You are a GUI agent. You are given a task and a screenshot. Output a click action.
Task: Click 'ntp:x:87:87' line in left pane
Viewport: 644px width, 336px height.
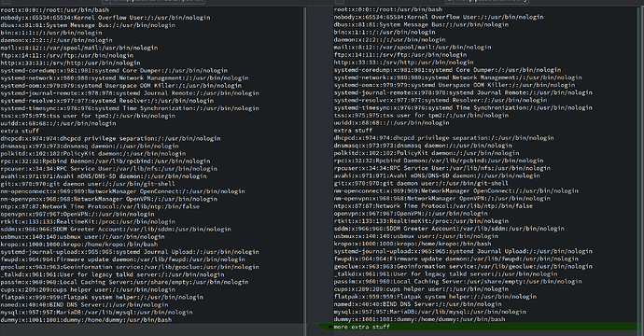(x=100, y=206)
